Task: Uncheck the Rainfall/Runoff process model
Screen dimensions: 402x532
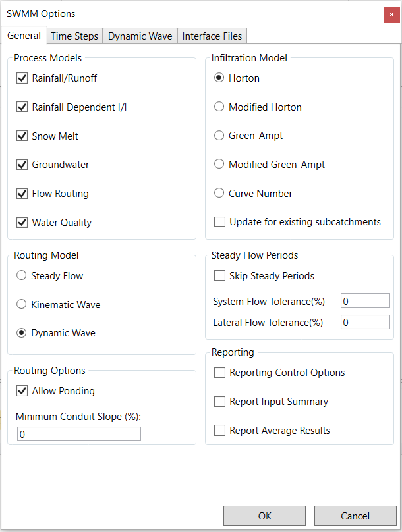Action: click(22, 78)
